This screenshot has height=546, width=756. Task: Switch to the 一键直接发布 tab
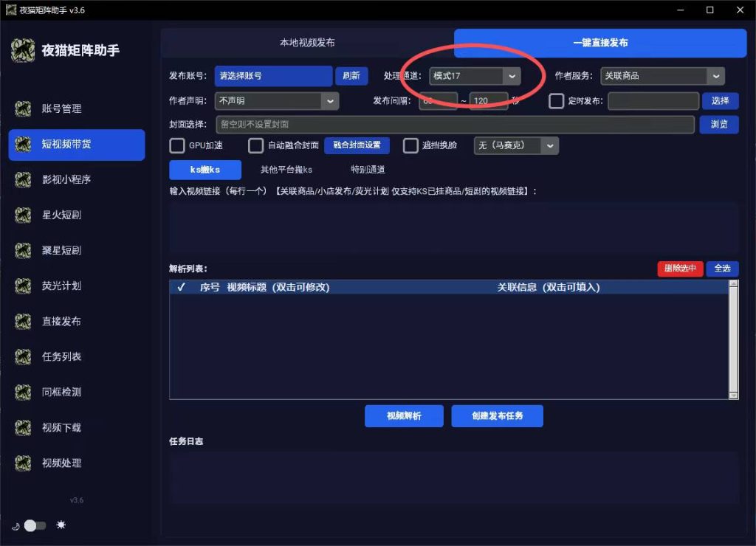point(600,42)
